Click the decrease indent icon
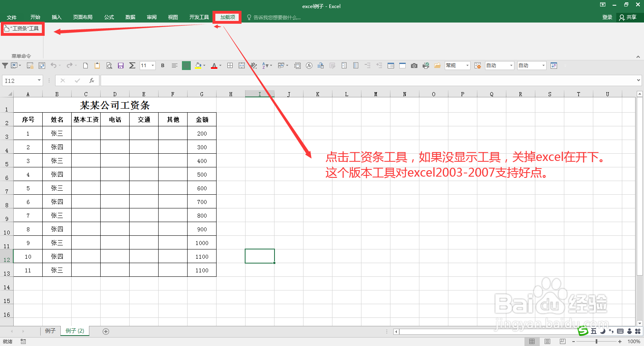This screenshot has width=644, height=346. click(x=367, y=66)
